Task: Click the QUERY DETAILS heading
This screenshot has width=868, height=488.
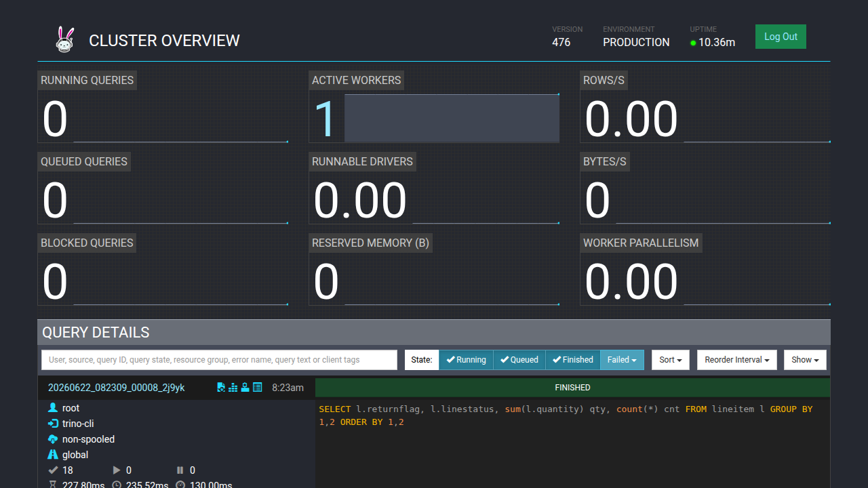Action: tap(96, 332)
